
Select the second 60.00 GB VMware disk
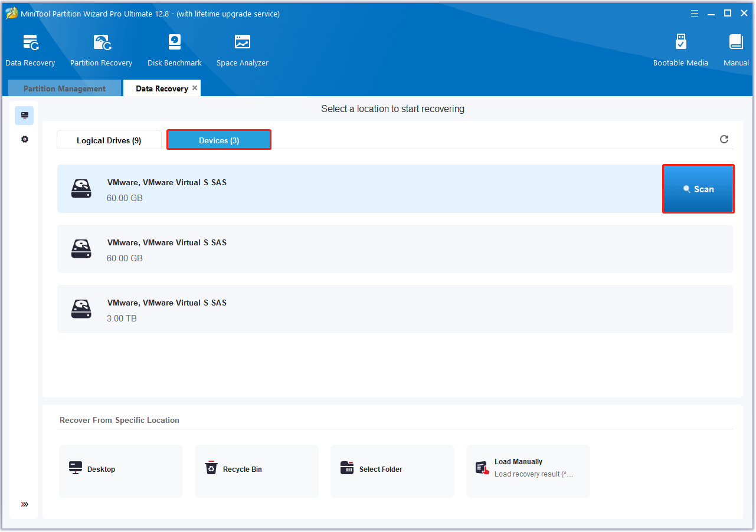tap(395, 249)
